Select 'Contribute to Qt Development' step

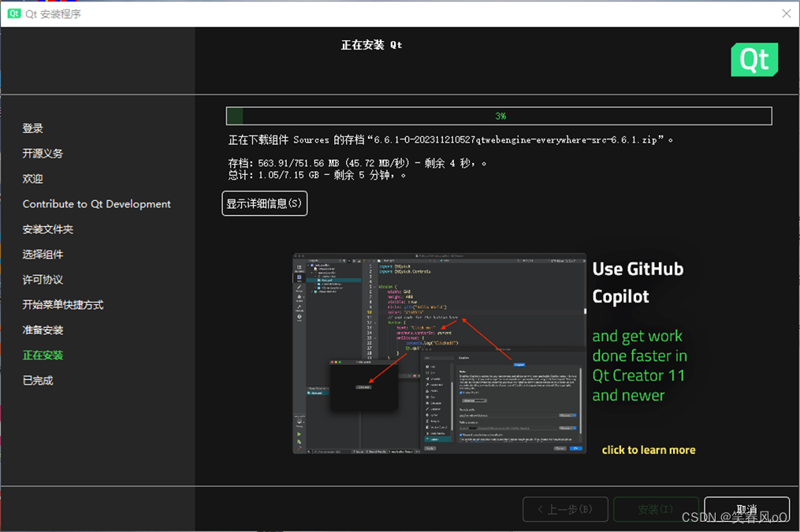pyautogui.click(x=96, y=204)
